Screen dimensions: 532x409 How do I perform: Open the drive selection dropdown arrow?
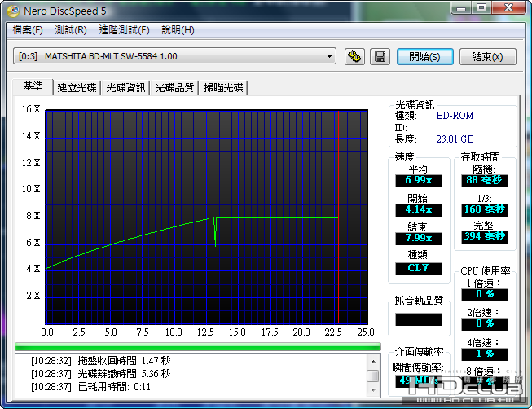tap(329, 56)
